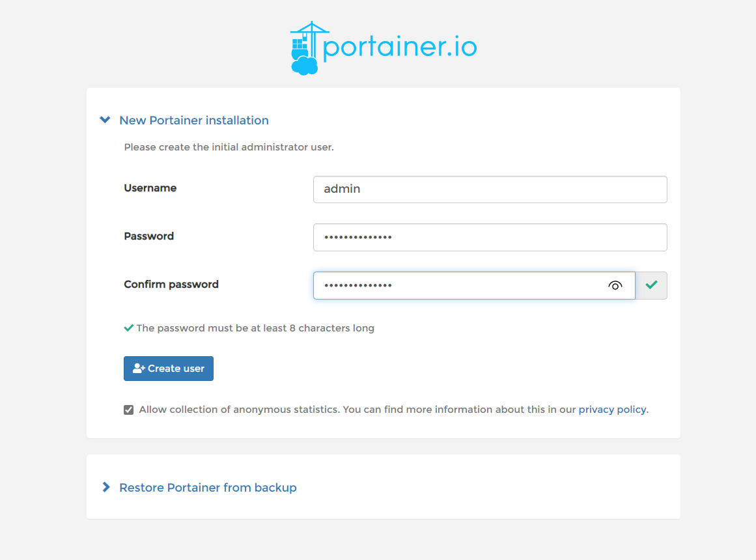The width and height of the screenshot is (756, 560).
Task: Click the New Portainer installation heading
Action: pos(194,120)
